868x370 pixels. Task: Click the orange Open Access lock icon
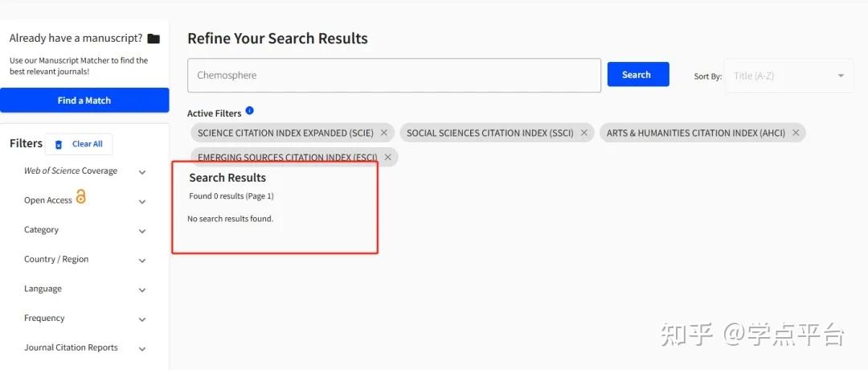coord(80,198)
